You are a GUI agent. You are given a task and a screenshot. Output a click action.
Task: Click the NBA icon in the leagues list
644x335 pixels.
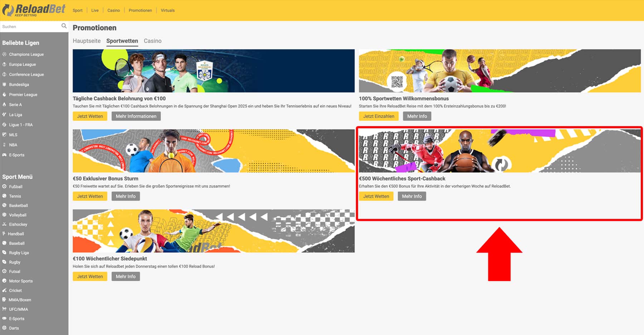[4, 144]
